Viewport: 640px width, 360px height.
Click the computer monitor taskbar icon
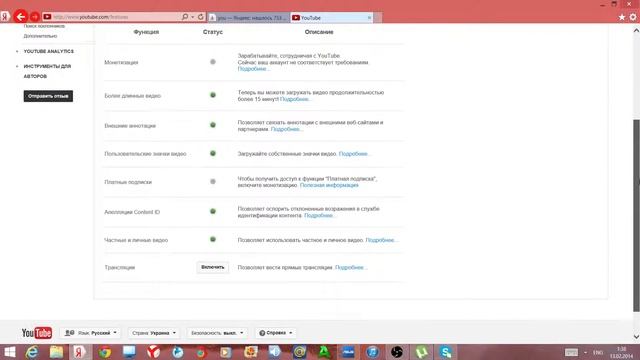(129, 352)
